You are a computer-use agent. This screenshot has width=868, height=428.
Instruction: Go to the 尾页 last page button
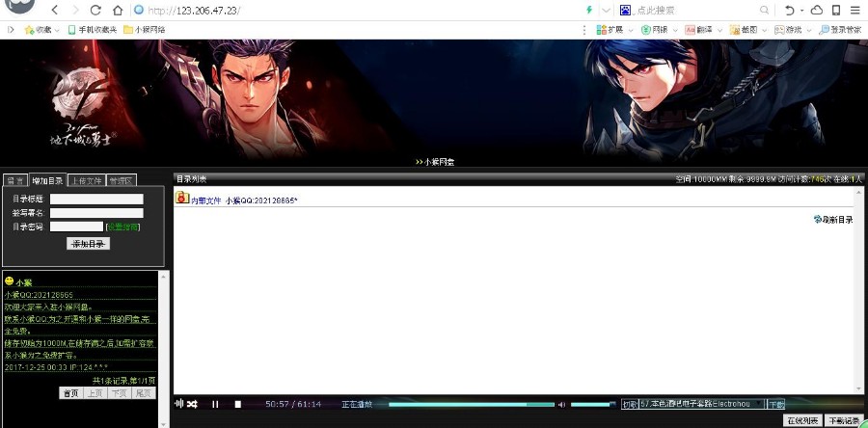point(144,393)
